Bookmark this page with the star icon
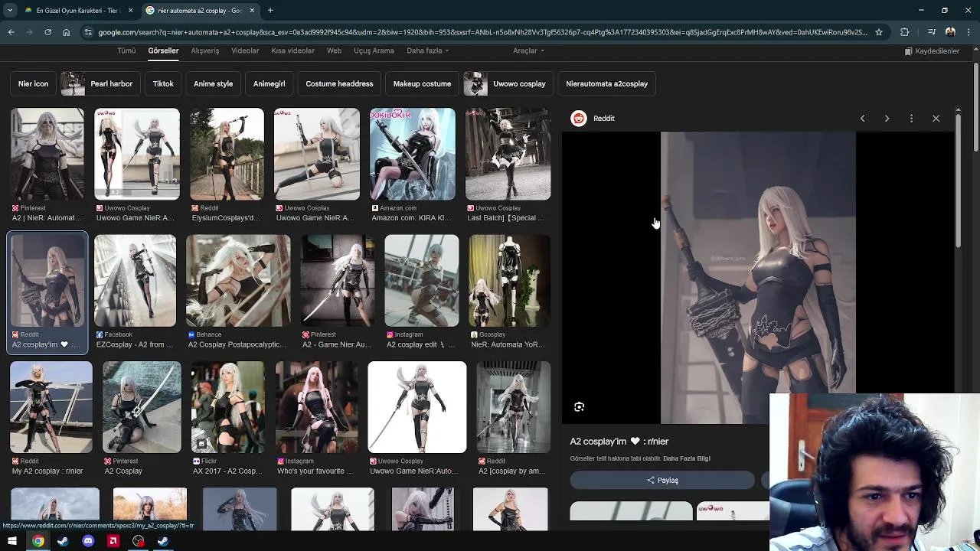Screen dimensions: 980x551 pyautogui.click(x=879, y=32)
